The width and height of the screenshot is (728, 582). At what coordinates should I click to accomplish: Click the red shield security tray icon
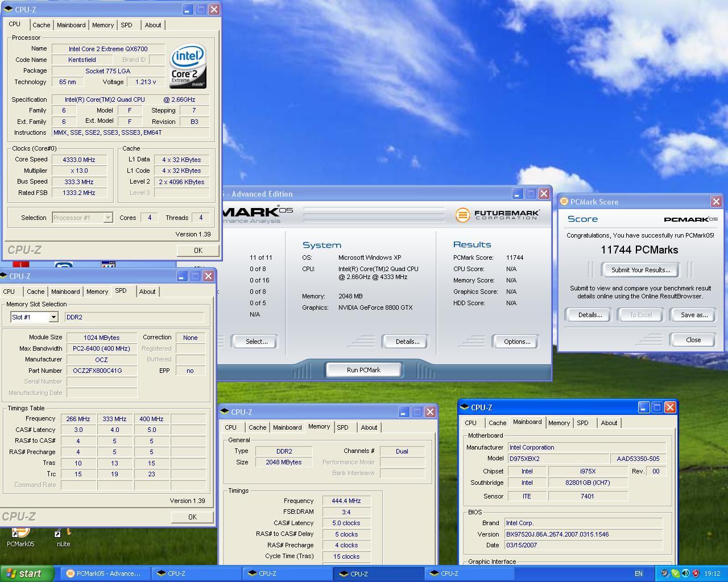click(695, 573)
